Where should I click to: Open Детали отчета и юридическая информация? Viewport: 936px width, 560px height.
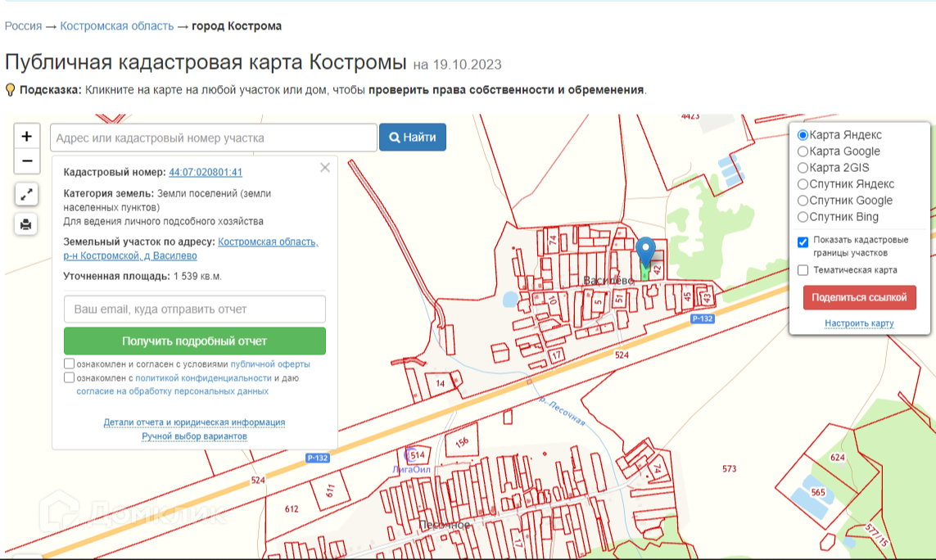click(194, 422)
